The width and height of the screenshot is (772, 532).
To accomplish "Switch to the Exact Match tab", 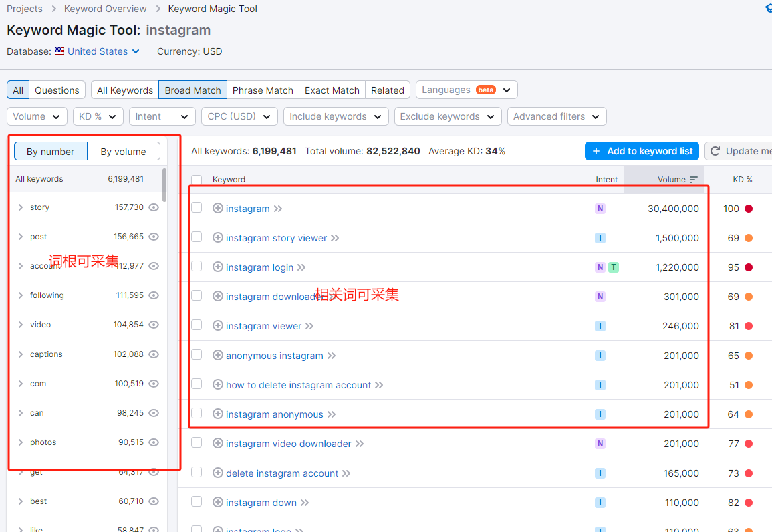I will click(x=332, y=90).
